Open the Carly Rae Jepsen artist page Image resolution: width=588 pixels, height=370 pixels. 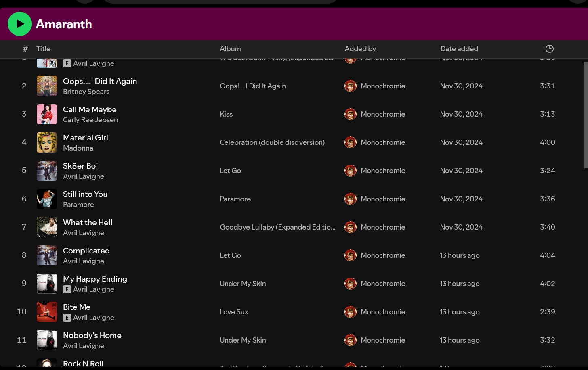pos(90,120)
